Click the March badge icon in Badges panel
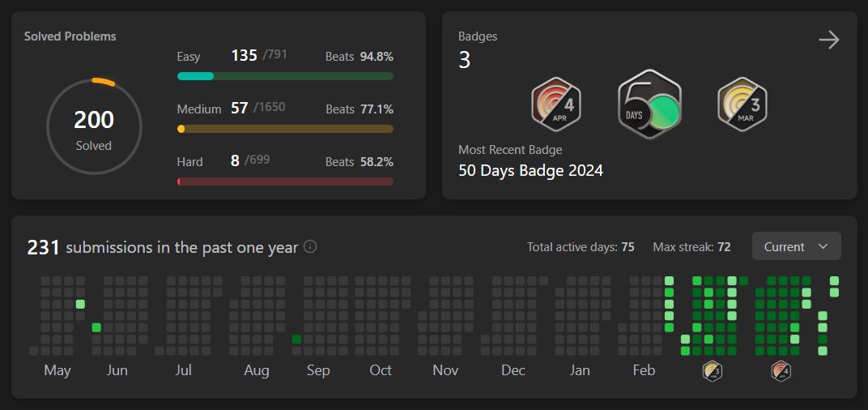The width and height of the screenshot is (868, 410). 742,105
